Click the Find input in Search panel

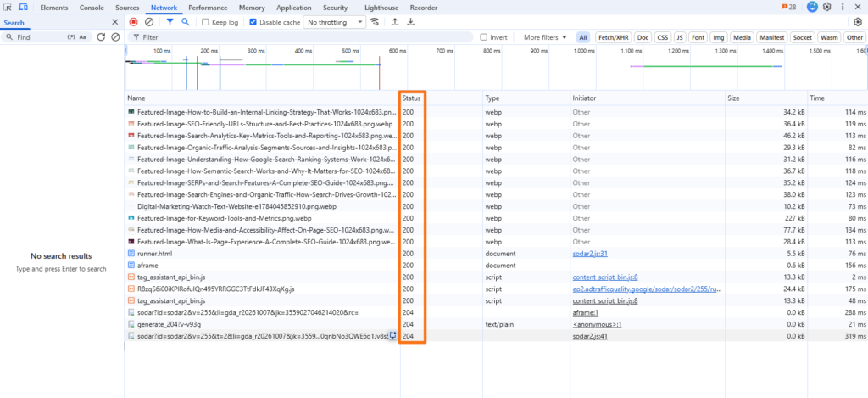39,37
